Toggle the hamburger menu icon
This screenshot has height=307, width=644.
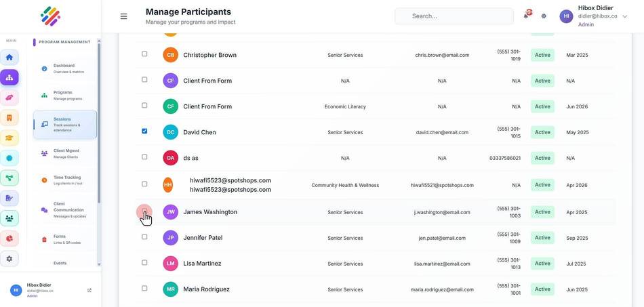pyautogui.click(x=123, y=16)
